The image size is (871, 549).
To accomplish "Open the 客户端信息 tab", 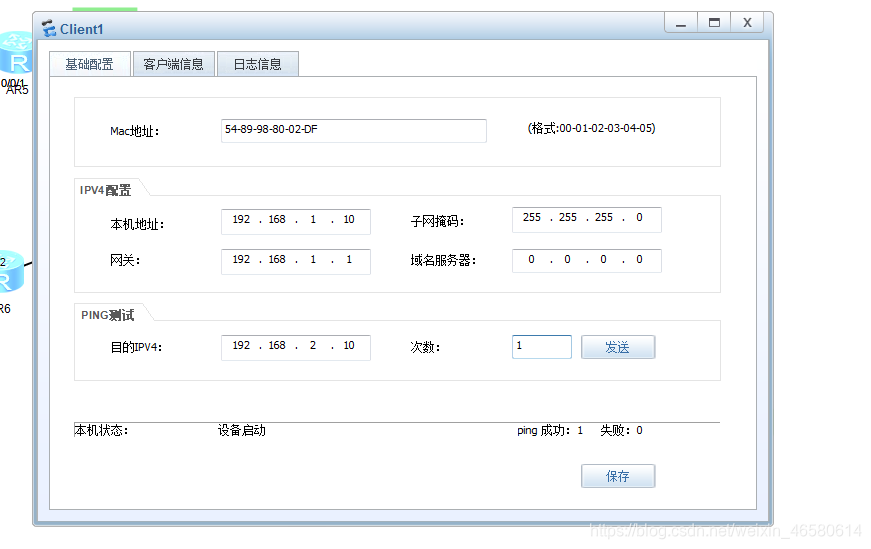I will [173, 64].
